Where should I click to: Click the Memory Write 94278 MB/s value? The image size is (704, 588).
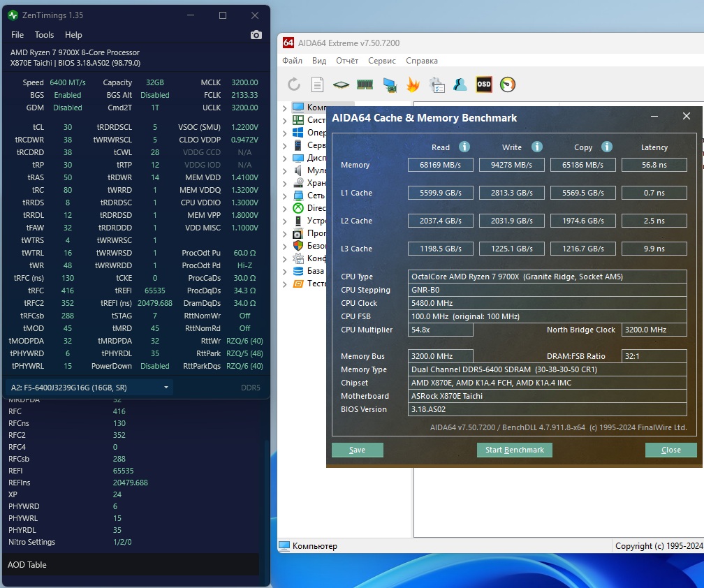point(511,165)
